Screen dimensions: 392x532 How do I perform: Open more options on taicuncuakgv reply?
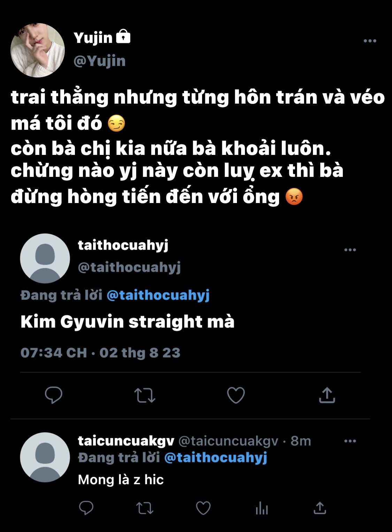[x=350, y=441]
